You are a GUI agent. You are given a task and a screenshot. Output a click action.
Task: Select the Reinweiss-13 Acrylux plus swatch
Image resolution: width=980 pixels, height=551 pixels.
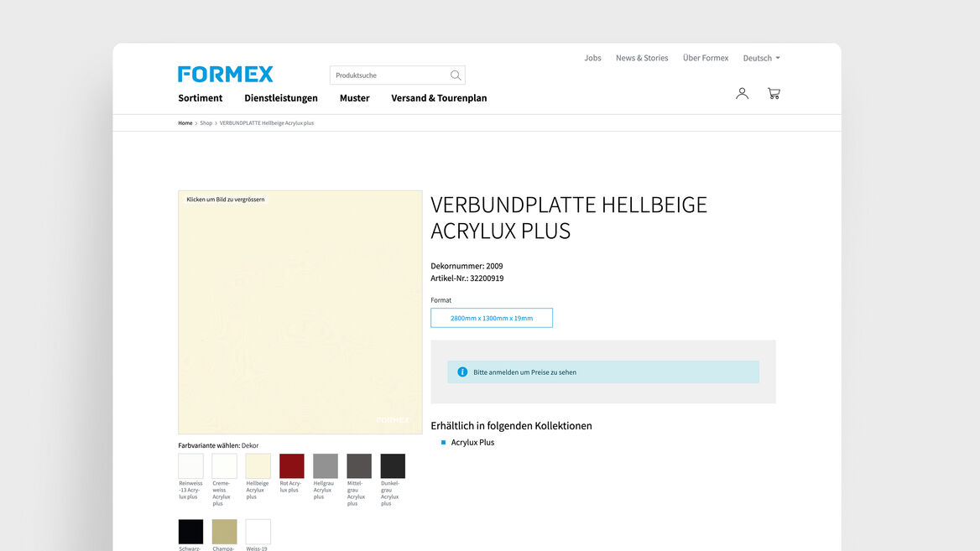[190, 466]
